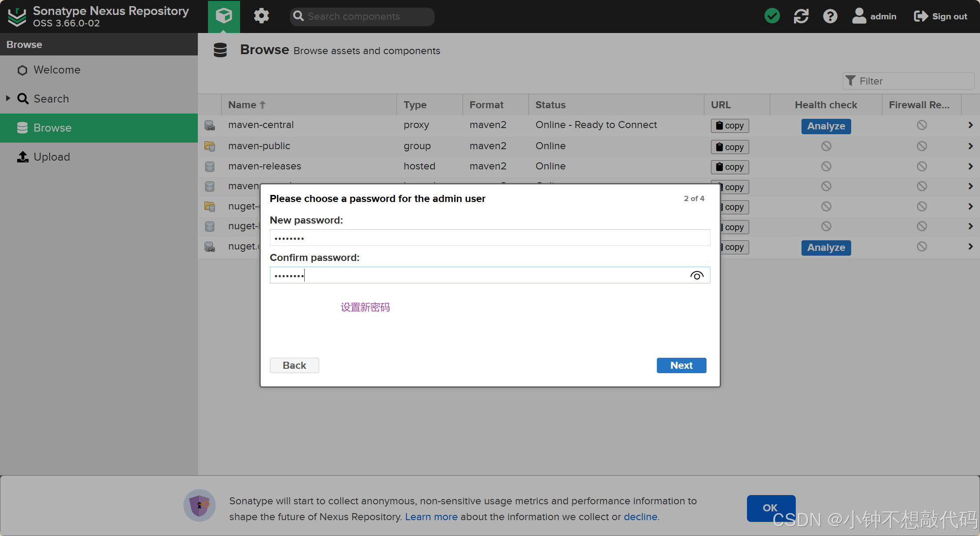Click the Health check column header
Image resolution: width=980 pixels, height=536 pixels.
826,105
